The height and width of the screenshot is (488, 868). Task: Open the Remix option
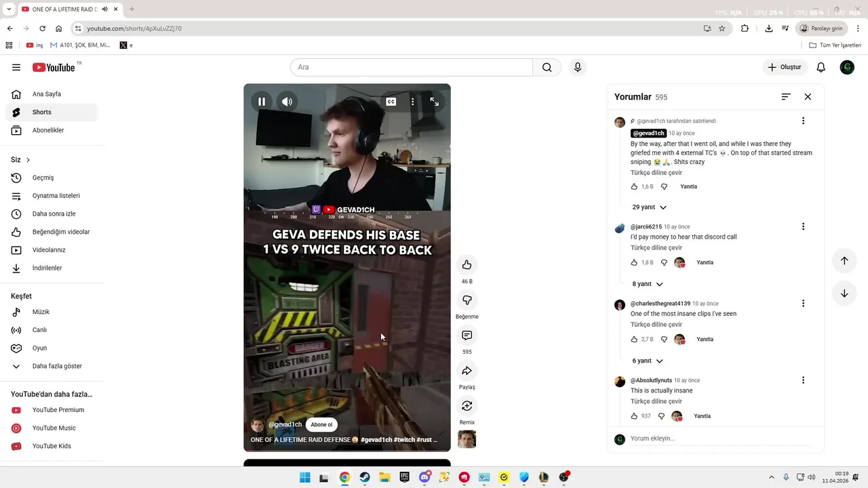pyautogui.click(x=467, y=405)
